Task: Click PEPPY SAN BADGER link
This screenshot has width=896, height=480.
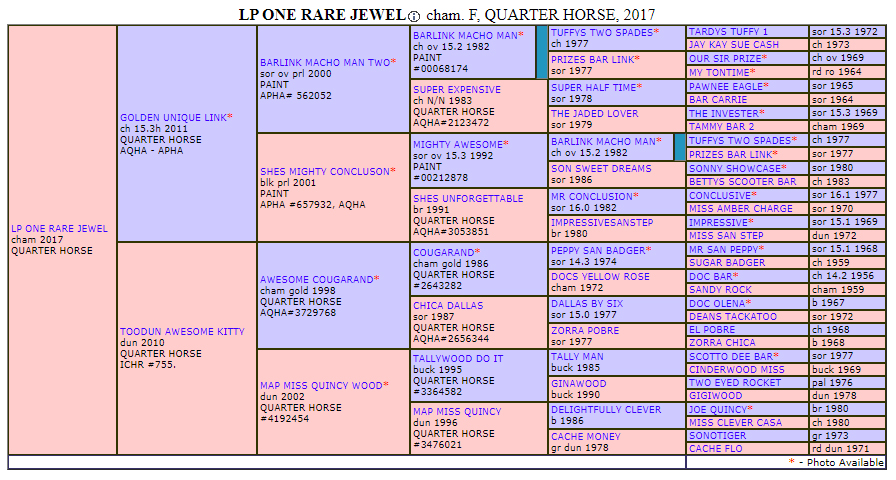Action: coord(598,250)
